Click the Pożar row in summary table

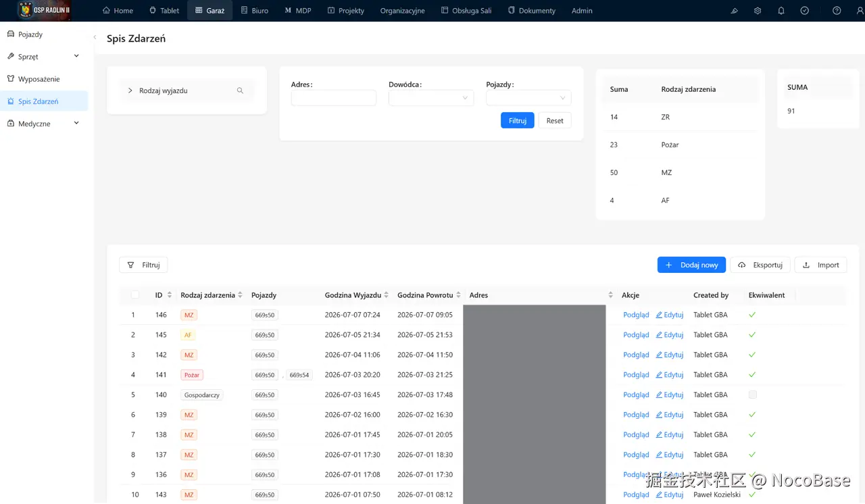pos(680,145)
